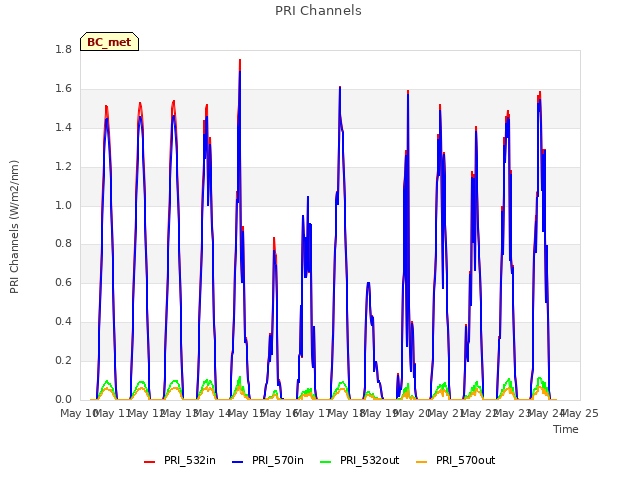Click the 1.4 y-axis tick label

point(64,128)
